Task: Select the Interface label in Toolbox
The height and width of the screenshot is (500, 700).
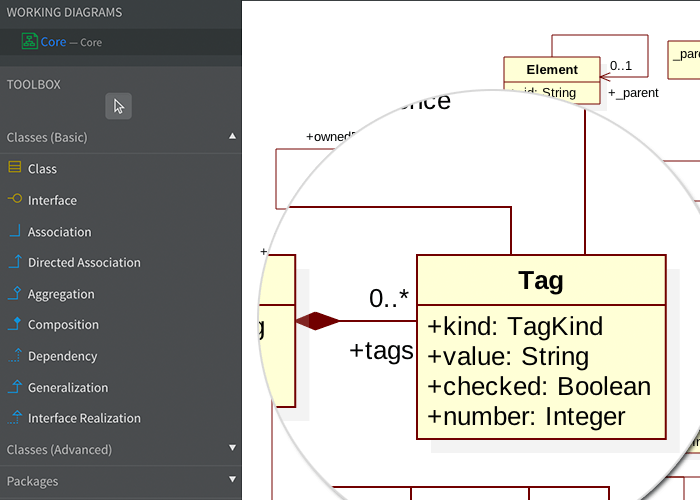Action: [52, 200]
